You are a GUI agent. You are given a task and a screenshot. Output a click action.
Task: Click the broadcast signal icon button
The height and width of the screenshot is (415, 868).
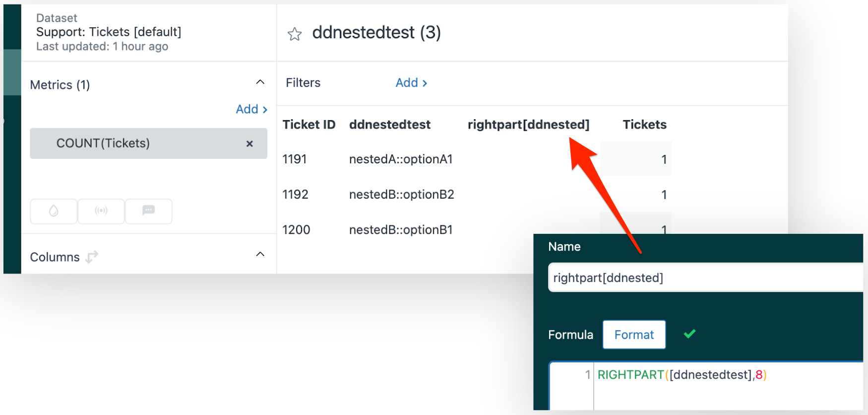tap(101, 211)
